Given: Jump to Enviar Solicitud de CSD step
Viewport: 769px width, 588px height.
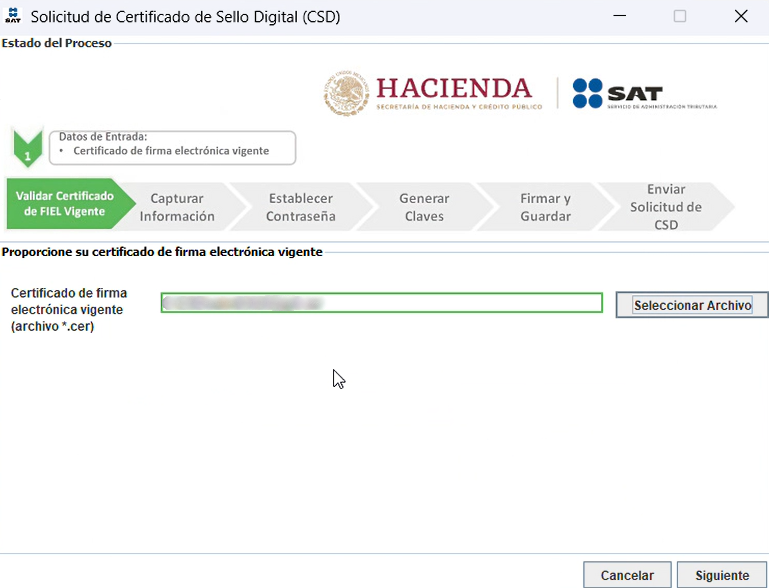Looking at the screenshot, I should coord(665,207).
